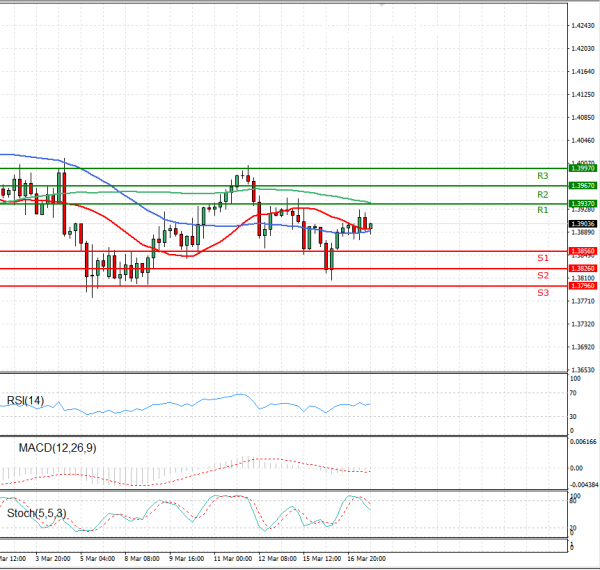Click the R1 resistance label
Screen dimensions: 600x570
pyautogui.click(x=543, y=210)
